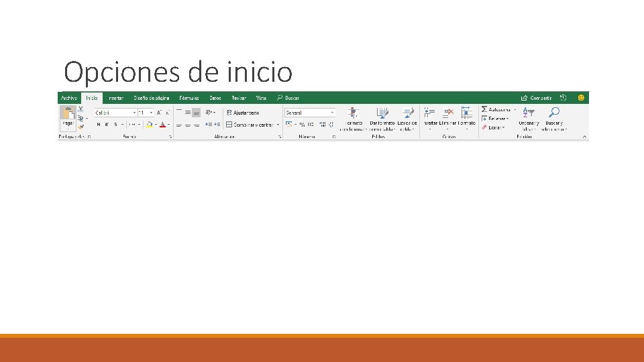Toggle align text left

click(179, 125)
